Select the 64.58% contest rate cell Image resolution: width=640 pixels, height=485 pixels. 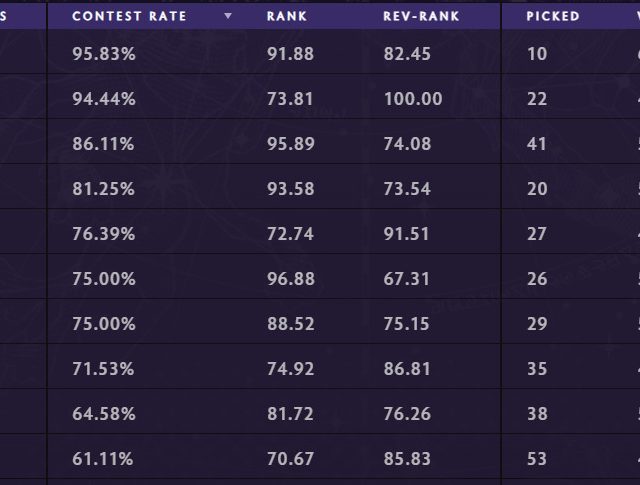pyautogui.click(x=103, y=414)
